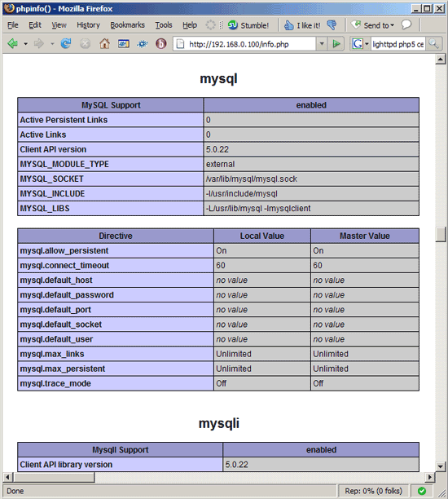Click the blue gear toolbar icon
This screenshot has height=499, width=448.
coord(142,43)
